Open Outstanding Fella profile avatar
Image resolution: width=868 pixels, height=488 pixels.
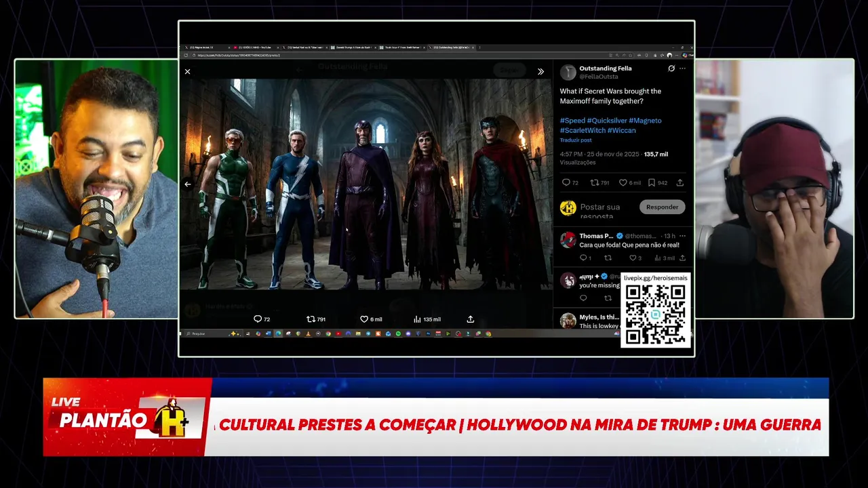(568, 73)
